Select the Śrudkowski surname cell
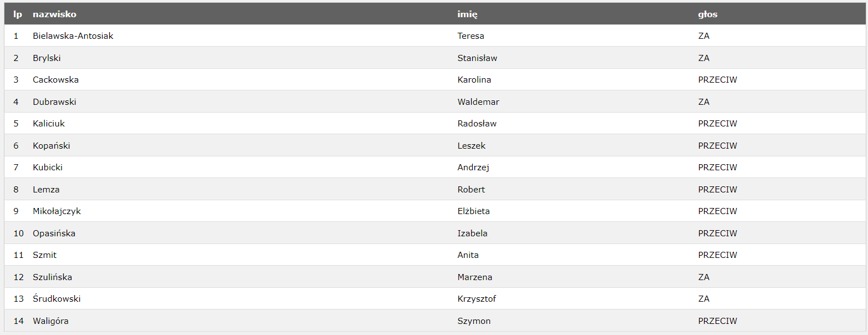Screen dimensions: 868x335 pyautogui.click(x=57, y=299)
